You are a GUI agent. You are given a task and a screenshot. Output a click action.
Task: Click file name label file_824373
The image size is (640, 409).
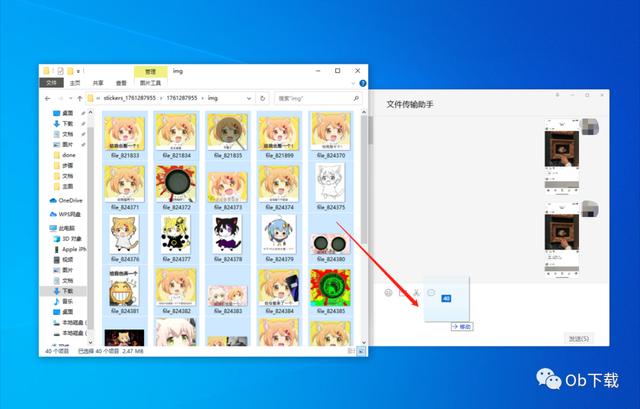[x=228, y=208]
